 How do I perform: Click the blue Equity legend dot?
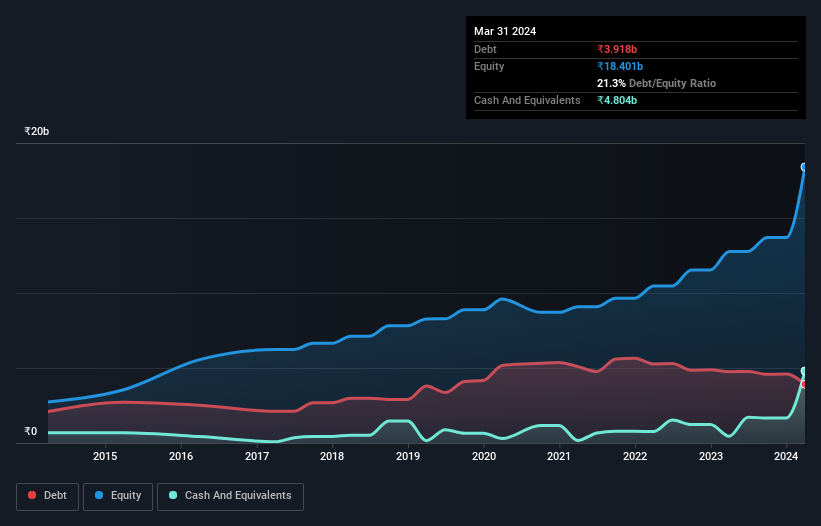click(99, 495)
